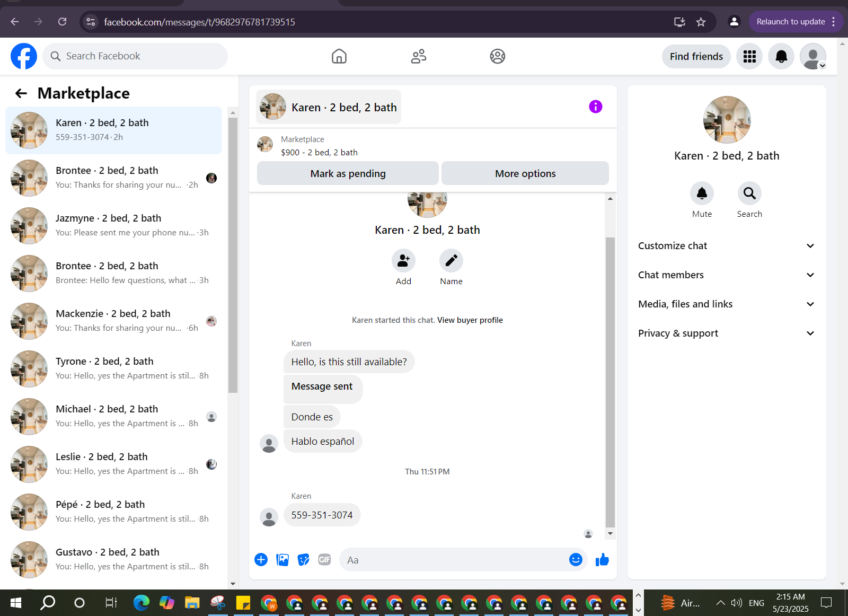The image size is (848, 616).
Task: Search in conversation using magnifier icon
Action: (x=749, y=193)
